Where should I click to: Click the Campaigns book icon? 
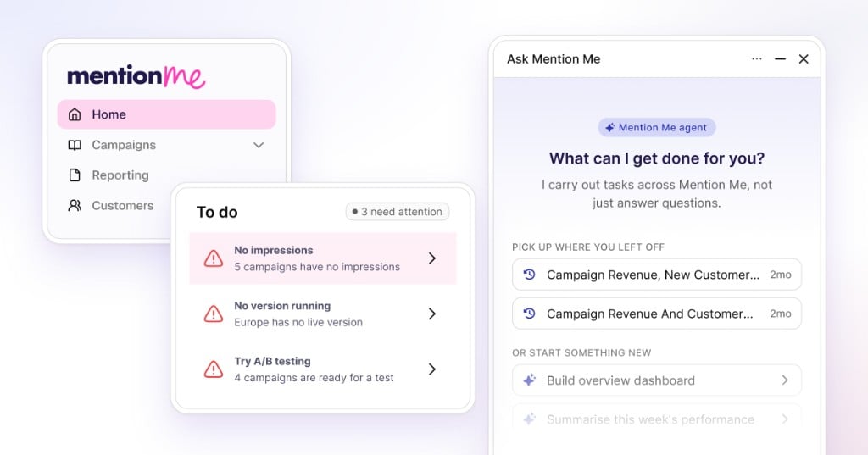(75, 145)
